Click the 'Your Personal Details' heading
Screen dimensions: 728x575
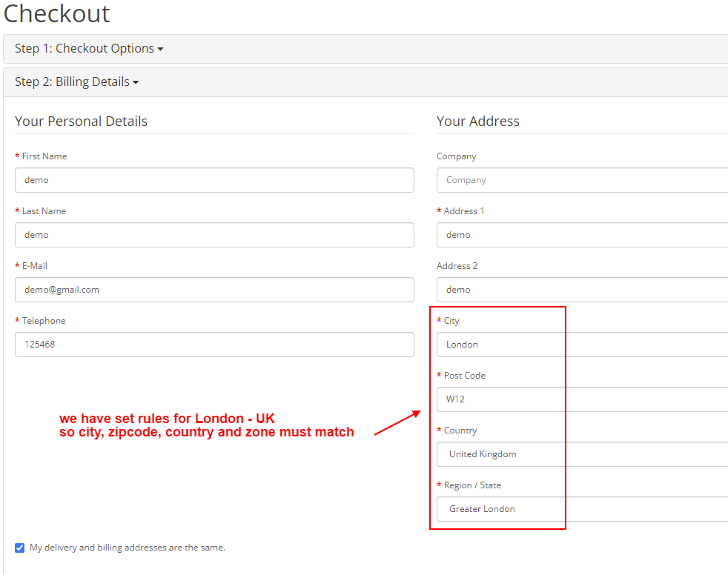pos(82,121)
